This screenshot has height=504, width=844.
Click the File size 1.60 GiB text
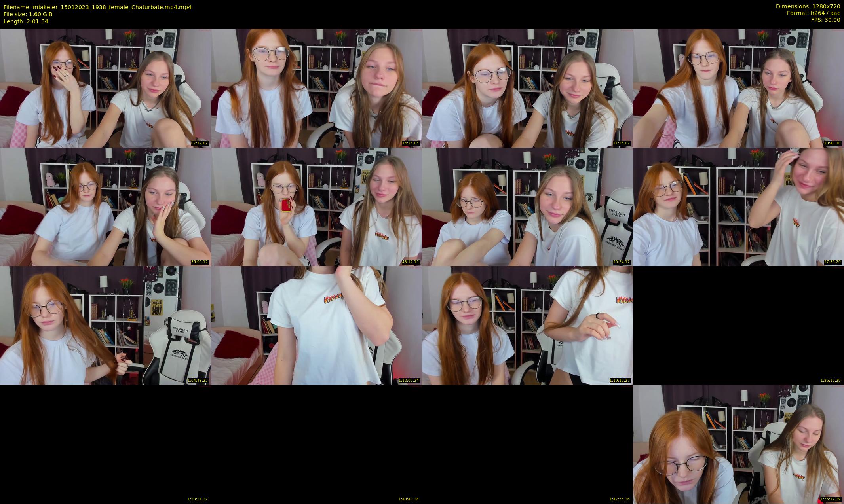(x=28, y=14)
